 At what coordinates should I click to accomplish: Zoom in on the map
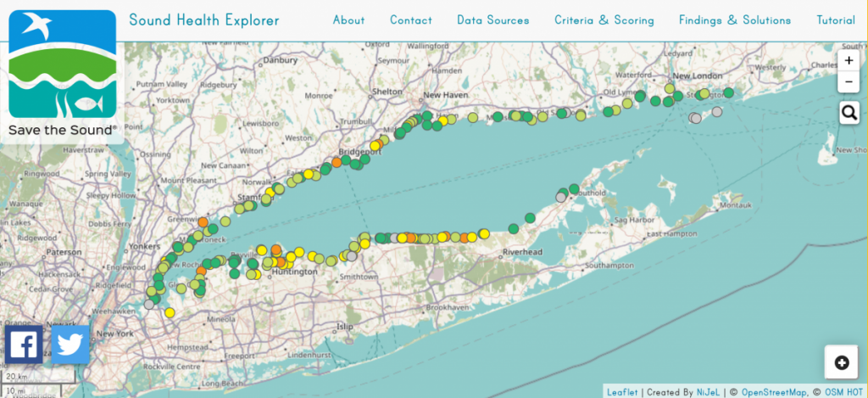[x=849, y=61]
